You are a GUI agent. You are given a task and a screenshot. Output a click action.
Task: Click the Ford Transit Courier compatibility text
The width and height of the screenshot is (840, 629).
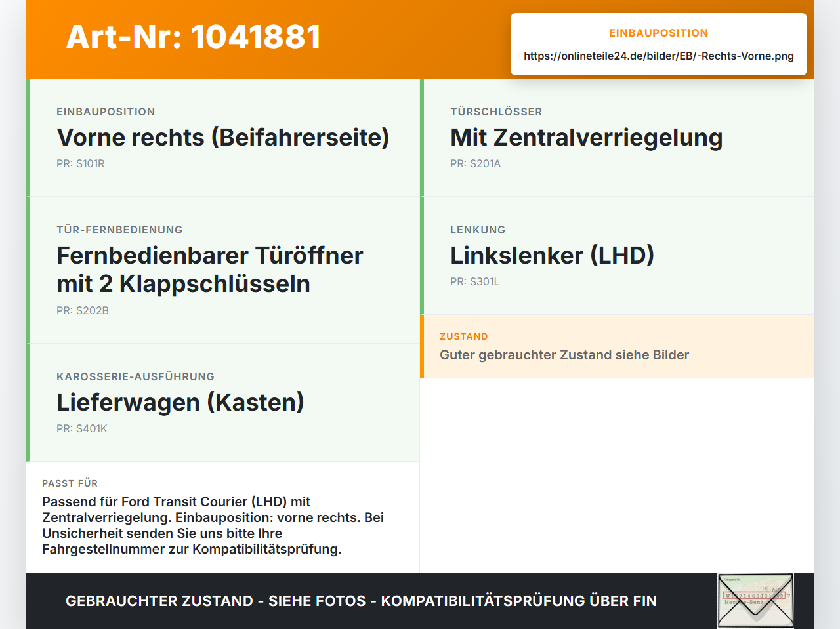click(x=213, y=525)
